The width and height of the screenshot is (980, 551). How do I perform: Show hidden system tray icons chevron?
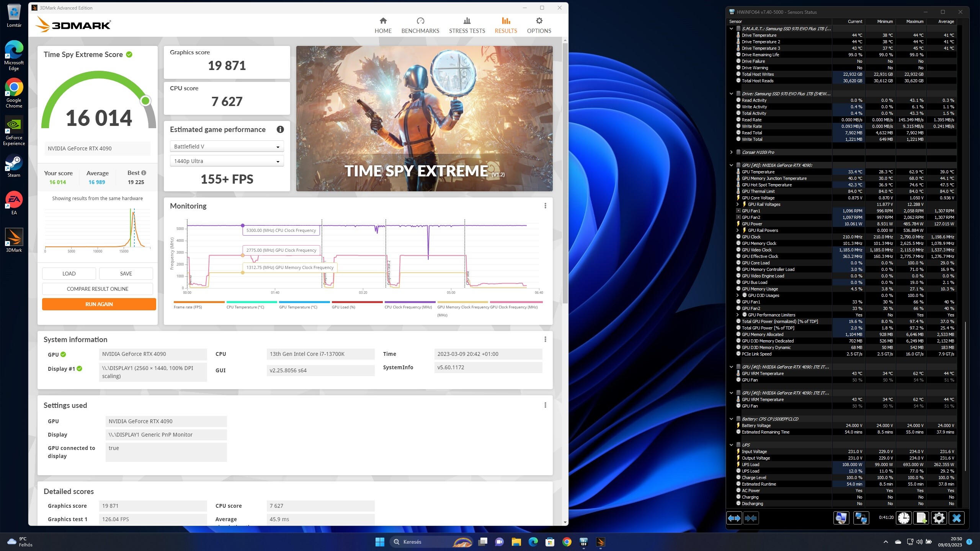coord(885,542)
